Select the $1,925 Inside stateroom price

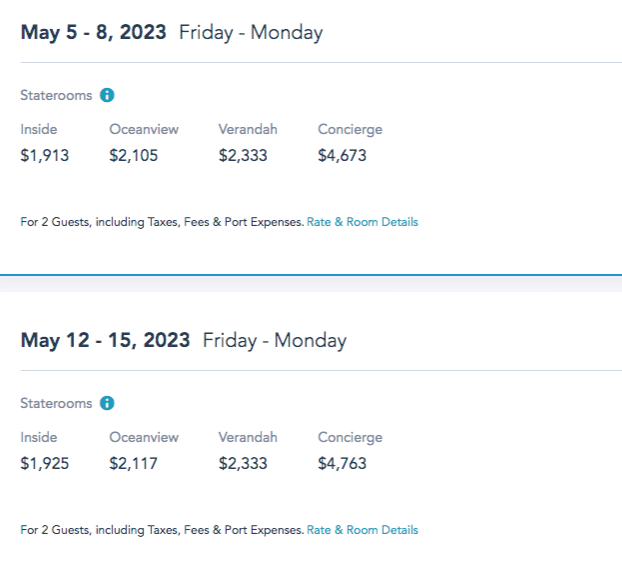[x=45, y=463]
